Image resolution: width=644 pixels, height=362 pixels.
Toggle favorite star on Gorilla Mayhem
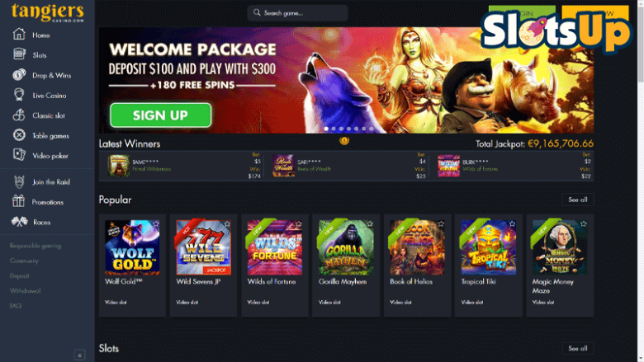click(370, 223)
